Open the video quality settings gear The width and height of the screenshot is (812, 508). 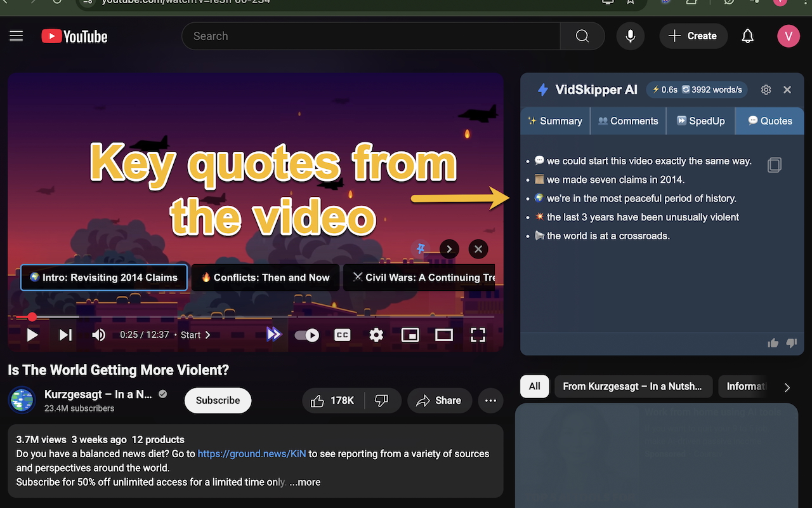point(376,335)
